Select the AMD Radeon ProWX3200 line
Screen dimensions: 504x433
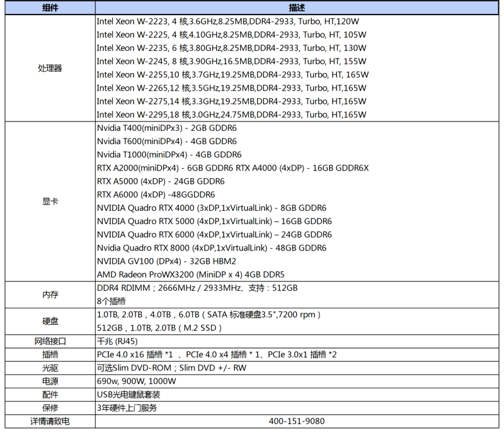pyautogui.click(x=191, y=274)
